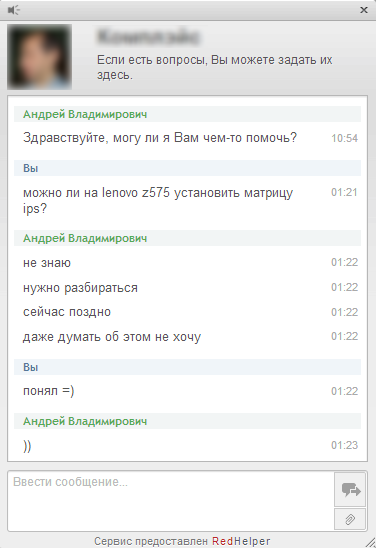Click the timestamp 01:23

(x=345, y=445)
